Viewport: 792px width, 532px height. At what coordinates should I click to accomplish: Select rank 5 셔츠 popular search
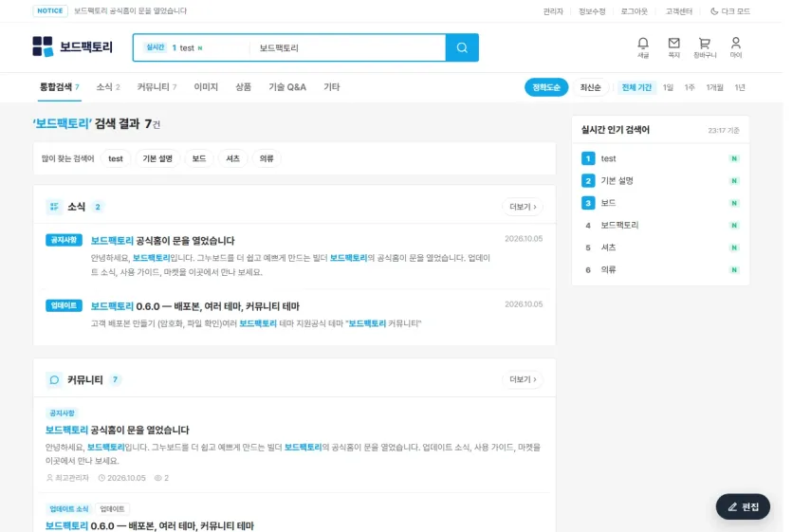[660, 248]
